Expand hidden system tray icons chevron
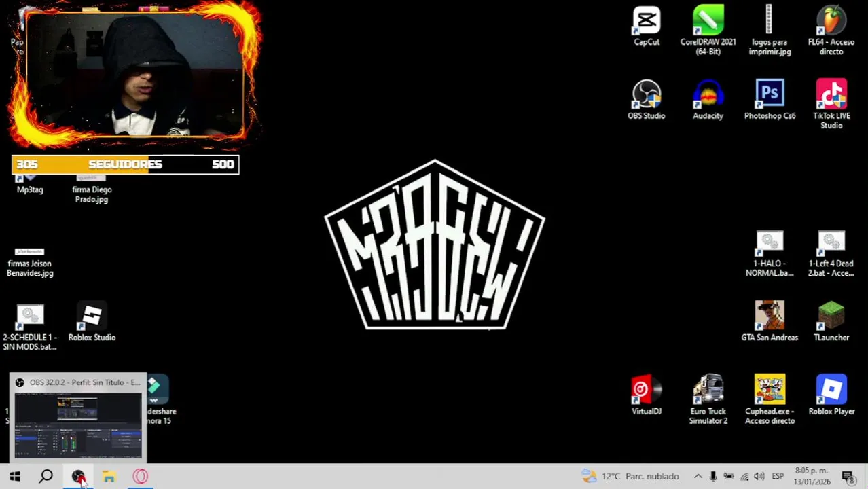Screen dimensions: 868x489 tap(698, 476)
